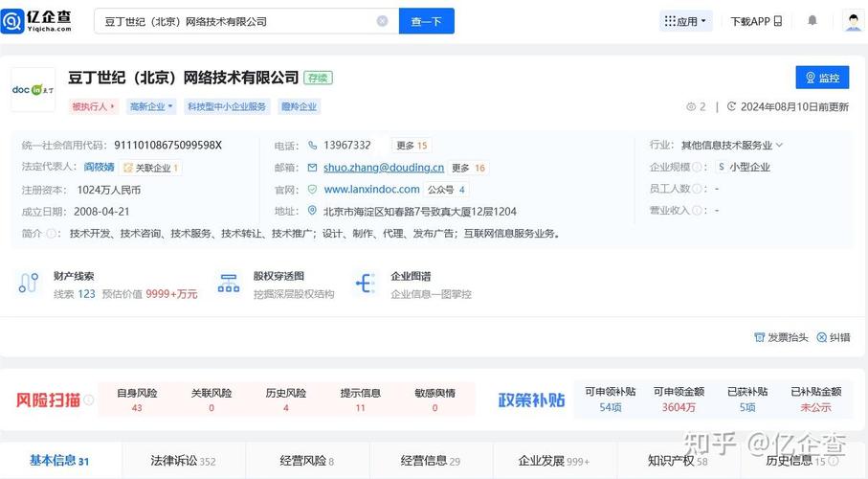Show 更多 16 email addresses
The width and height of the screenshot is (868, 479).
tap(468, 168)
